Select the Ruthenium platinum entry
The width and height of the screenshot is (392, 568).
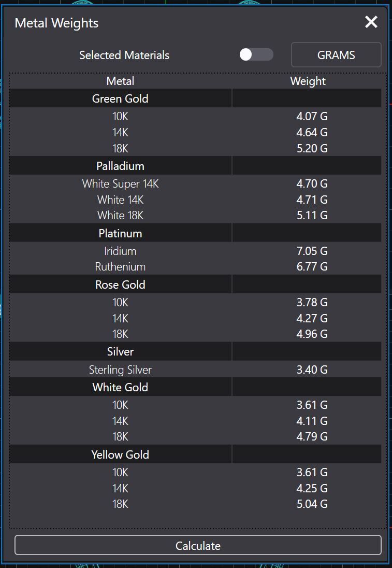pos(120,267)
